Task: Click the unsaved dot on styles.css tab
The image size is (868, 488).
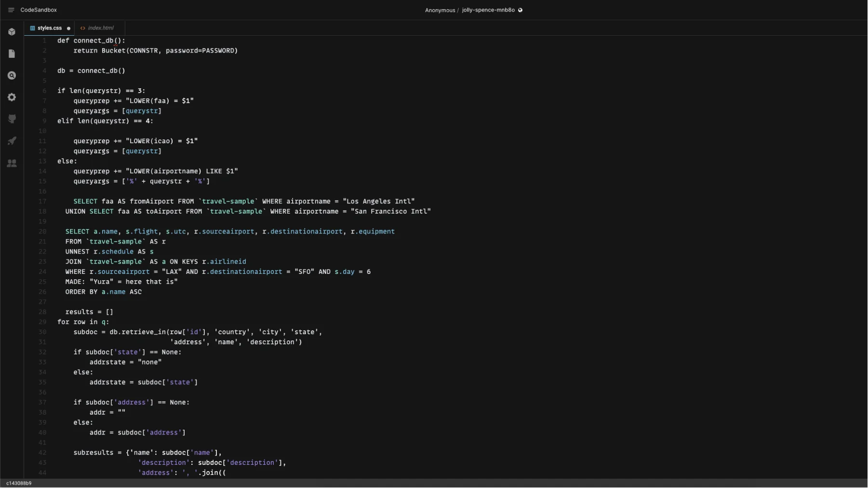Action: tap(68, 28)
